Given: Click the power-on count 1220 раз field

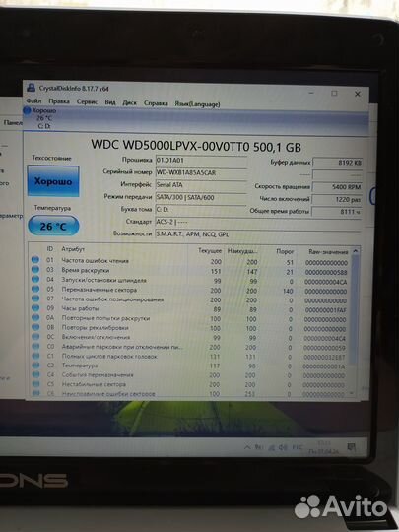Looking at the screenshot, I should pyautogui.click(x=337, y=199).
